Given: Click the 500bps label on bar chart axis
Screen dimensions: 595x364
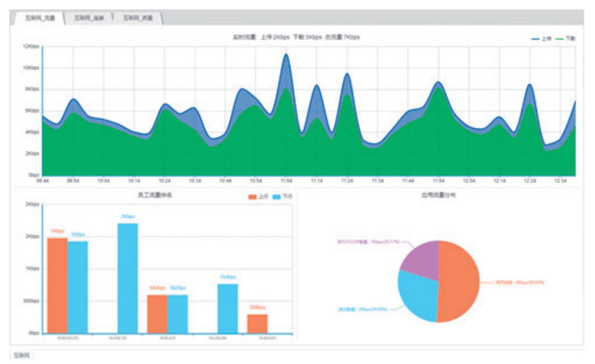Looking at the screenshot, I should 31,301.
